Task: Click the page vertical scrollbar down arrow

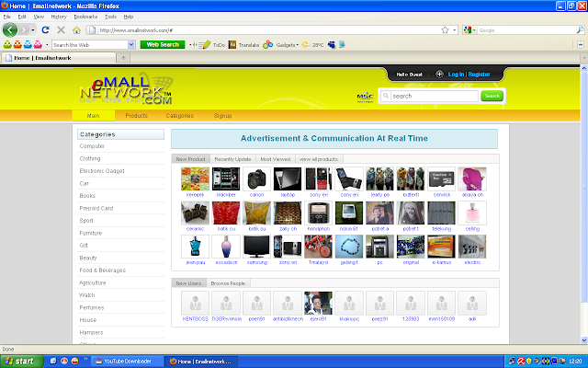Action: pos(584,339)
